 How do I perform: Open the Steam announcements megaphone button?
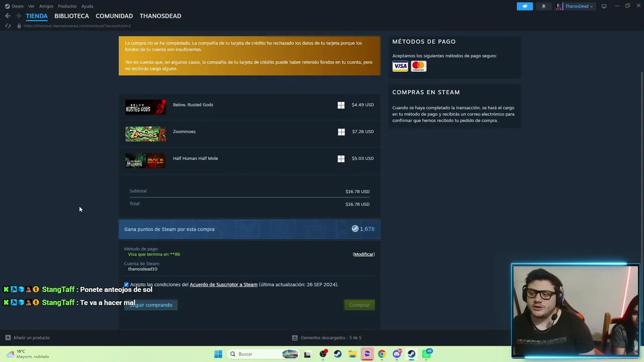click(525, 6)
